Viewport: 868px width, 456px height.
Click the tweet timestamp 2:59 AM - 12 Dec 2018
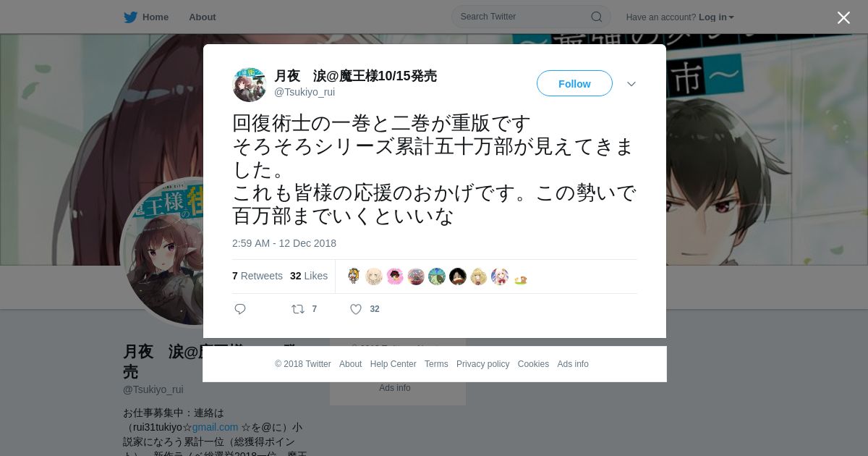[284, 243]
